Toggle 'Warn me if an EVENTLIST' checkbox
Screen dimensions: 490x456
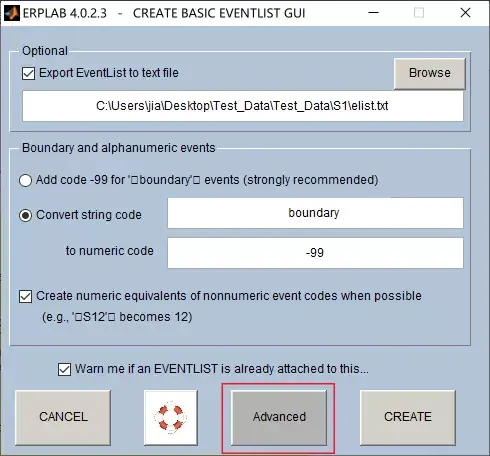click(64, 369)
